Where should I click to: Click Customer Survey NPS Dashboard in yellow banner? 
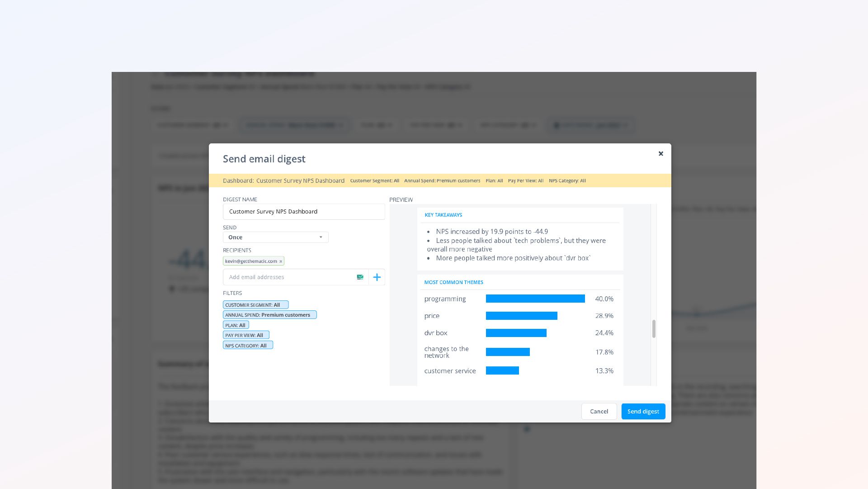click(300, 181)
